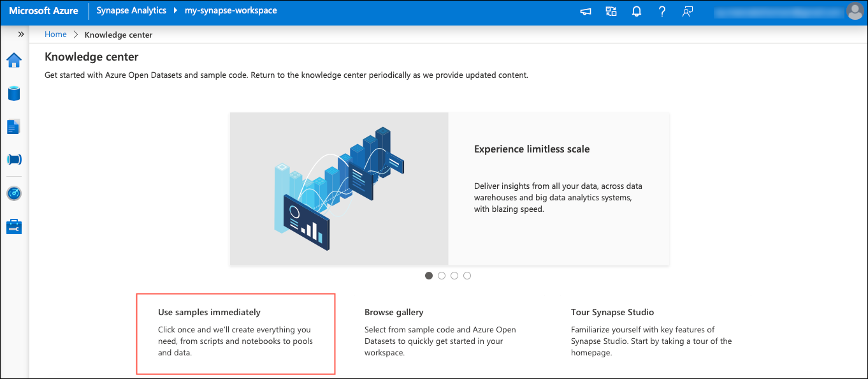Image resolution: width=868 pixels, height=379 pixels.
Task: Open the Home hub in sidebar
Action: (14, 60)
